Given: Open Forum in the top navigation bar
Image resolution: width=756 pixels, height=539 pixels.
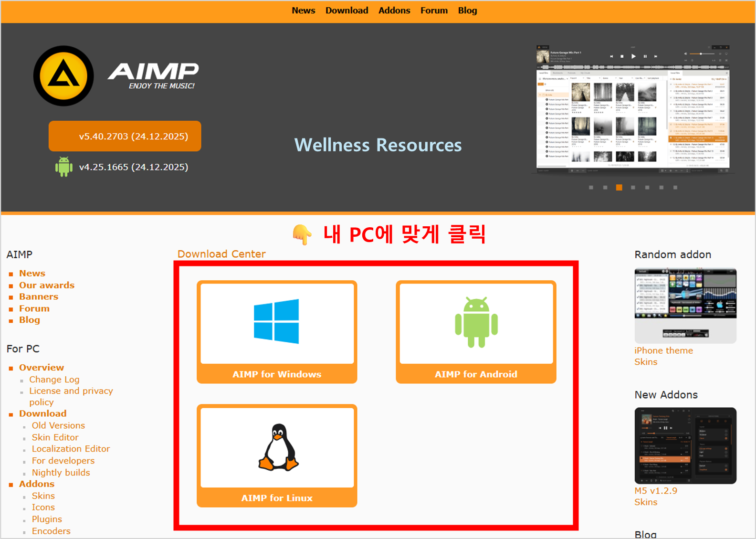Looking at the screenshot, I should (434, 11).
